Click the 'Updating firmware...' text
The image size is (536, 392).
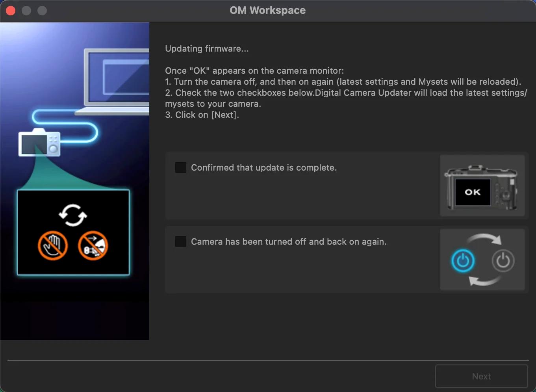coord(207,48)
